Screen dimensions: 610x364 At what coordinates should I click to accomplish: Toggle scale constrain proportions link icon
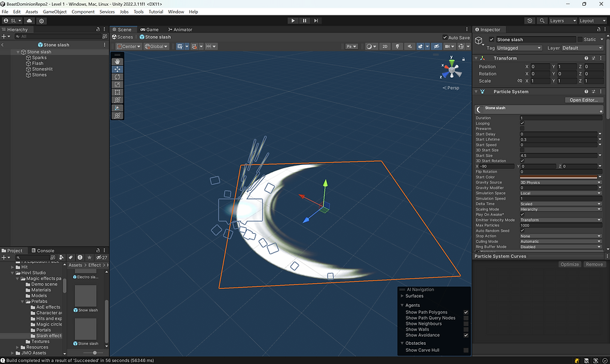519,81
